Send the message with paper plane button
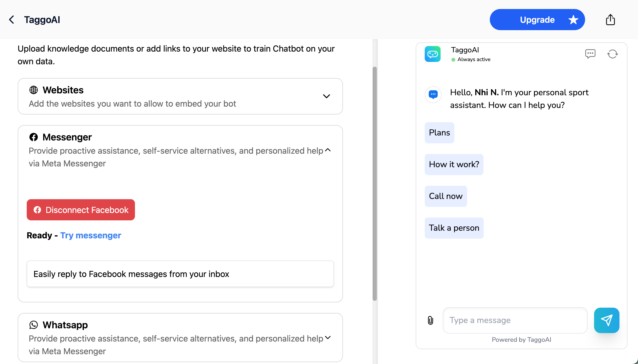638x364 pixels. click(607, 320)
